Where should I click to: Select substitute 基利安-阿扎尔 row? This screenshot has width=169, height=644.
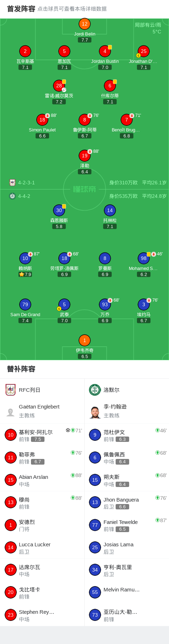[42, 435]
